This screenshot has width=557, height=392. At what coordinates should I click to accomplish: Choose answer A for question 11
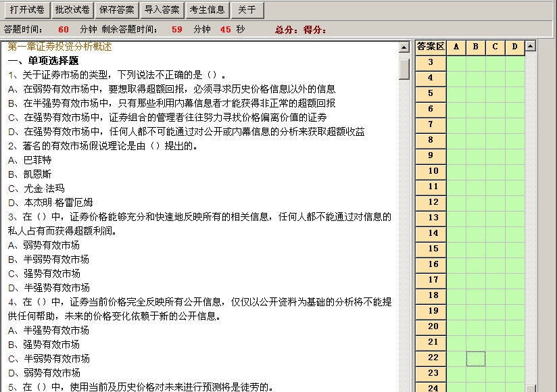coord(456,187)
